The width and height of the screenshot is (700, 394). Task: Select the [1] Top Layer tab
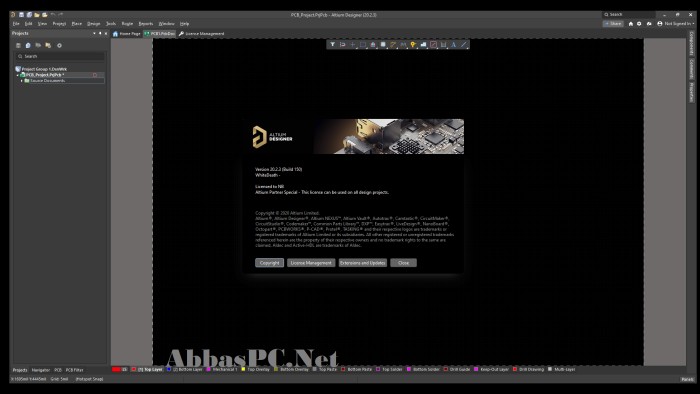(147, 369)
